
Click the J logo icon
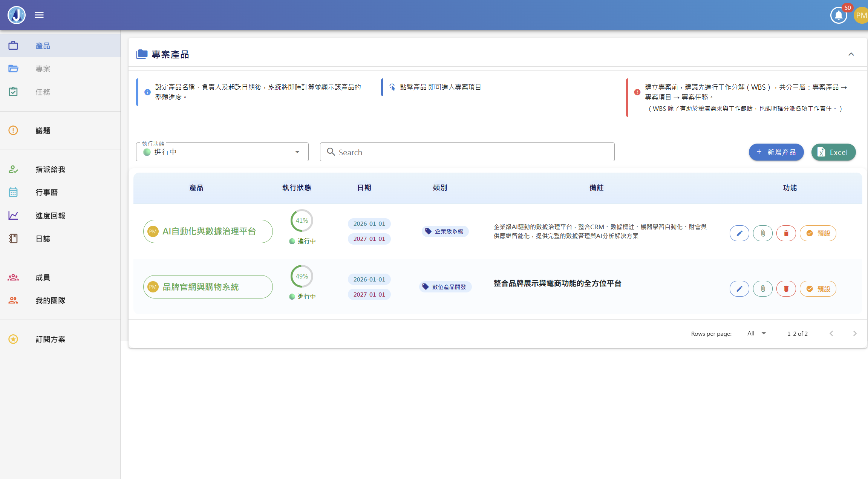click(x=17, y=15)
